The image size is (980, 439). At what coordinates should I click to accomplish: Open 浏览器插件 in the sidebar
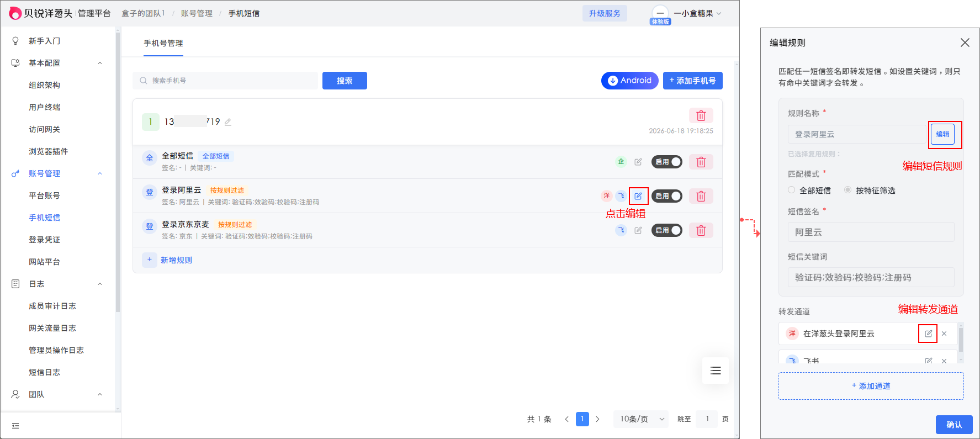(x=49, y=151)
